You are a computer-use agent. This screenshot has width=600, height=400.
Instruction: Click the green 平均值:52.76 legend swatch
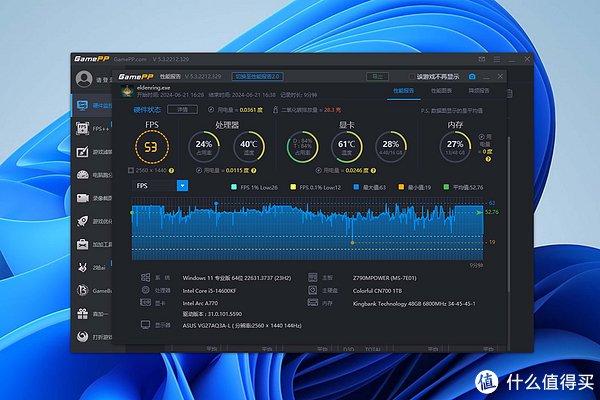click(446, 187)
